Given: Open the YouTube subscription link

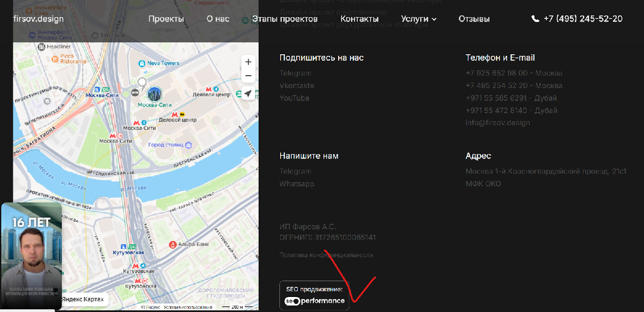Looking at the screenshot, I should [294, 98].
